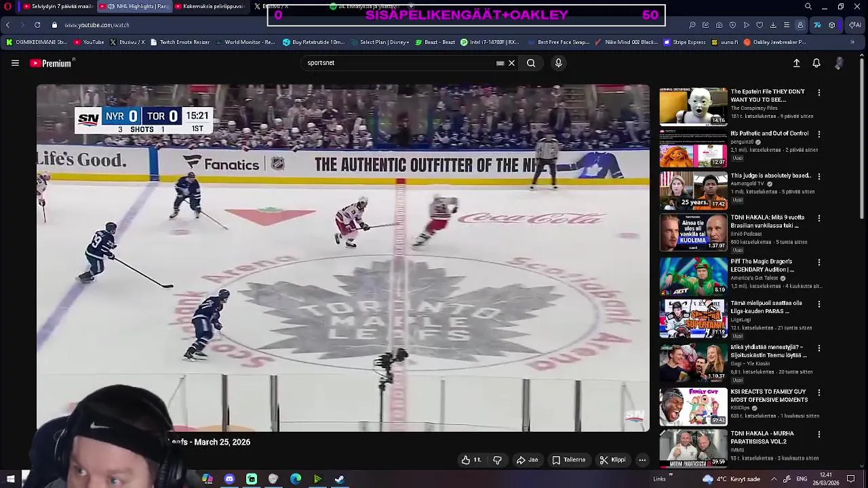The width and height of the screenshot is (868, 488).
Task: Open browser downloads icon in toolbar
Action: [773, 25]
